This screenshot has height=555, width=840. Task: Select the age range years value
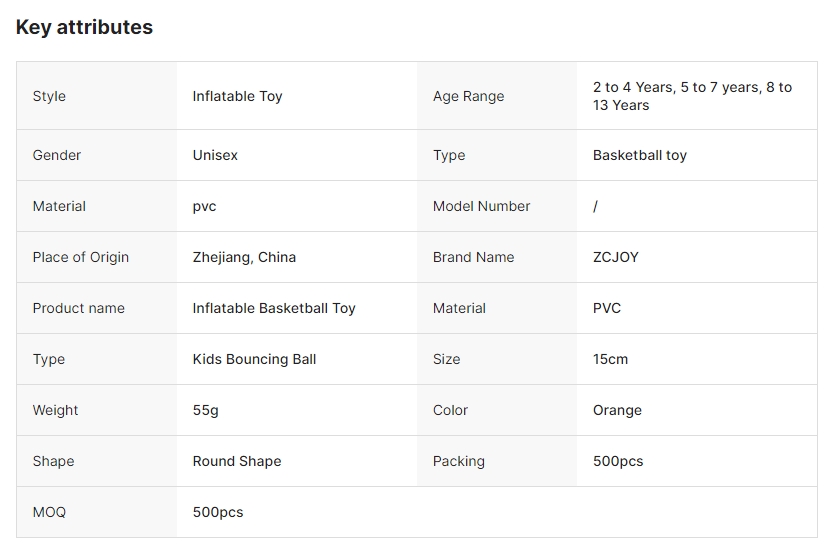(x=692, y=96)
